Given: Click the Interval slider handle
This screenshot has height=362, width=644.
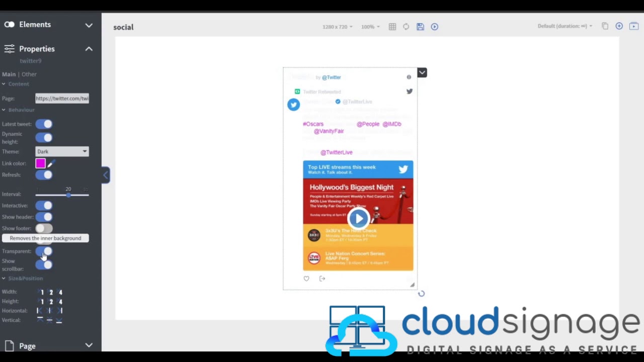Looking at the screenshot, I should [68, 195].
